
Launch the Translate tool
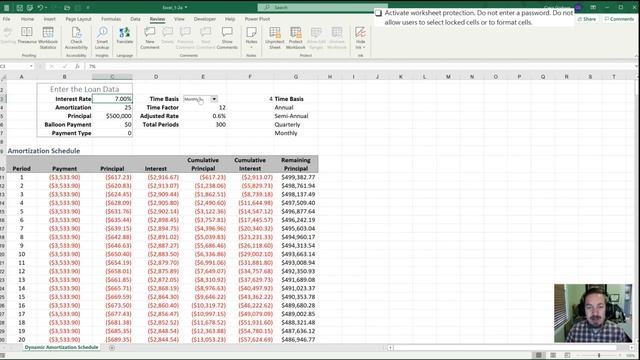pyautogui.click(x=124, y=36)
